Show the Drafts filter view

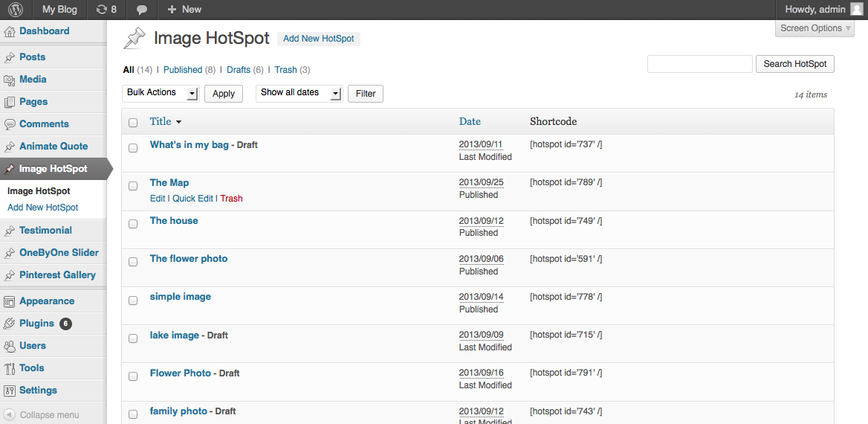click(x=239, y=70)
